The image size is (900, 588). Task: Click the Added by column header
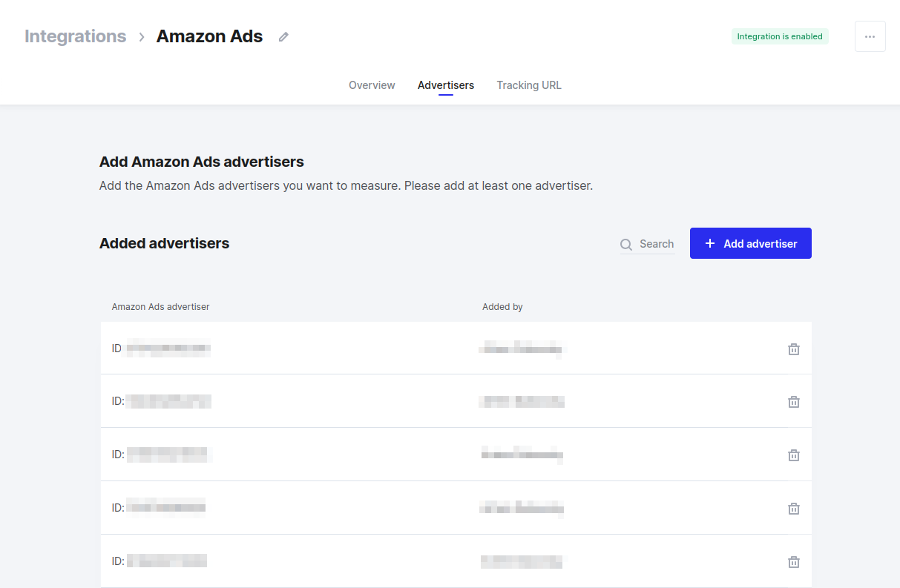tap(502, 307)
